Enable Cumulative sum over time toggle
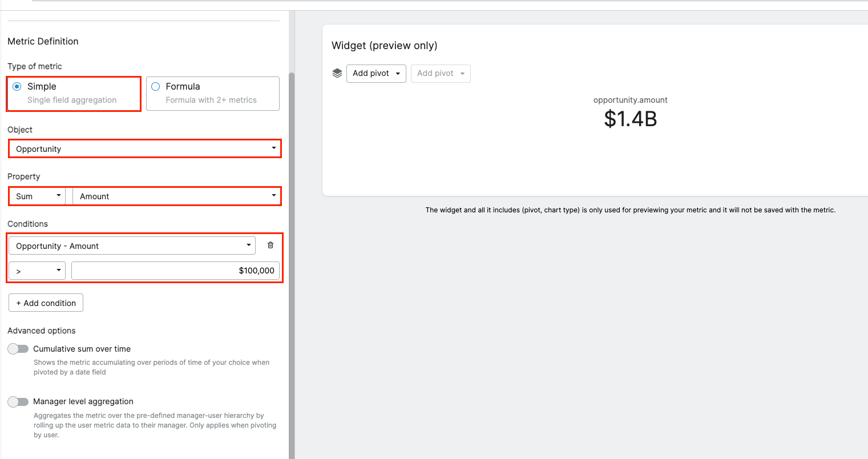The width and height of the screenshot is (868, 459). pyautogui.click(x=18, y=349)
